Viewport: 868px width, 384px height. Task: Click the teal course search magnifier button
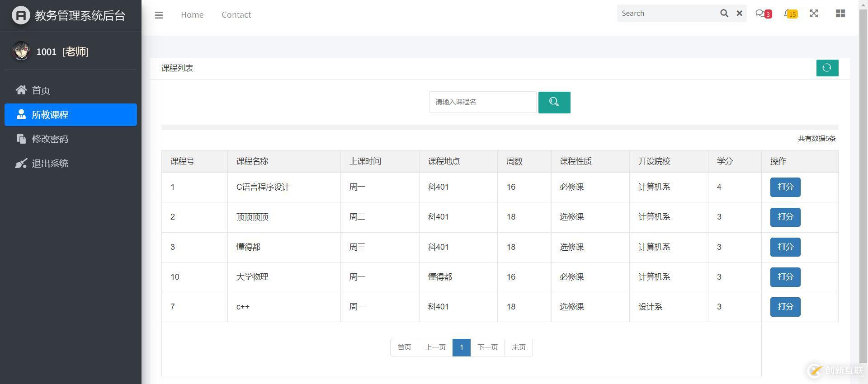554,102
